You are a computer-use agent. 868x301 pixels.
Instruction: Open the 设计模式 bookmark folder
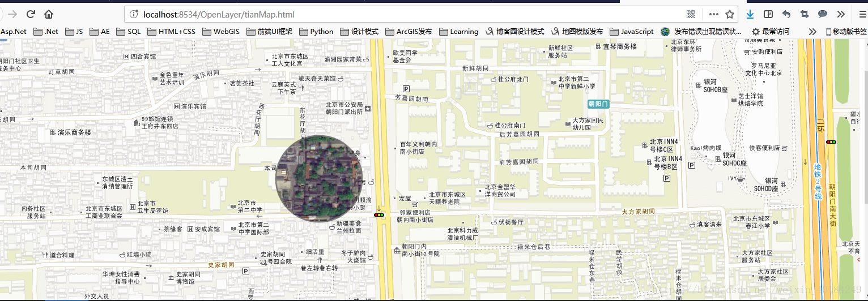point(359,32)
